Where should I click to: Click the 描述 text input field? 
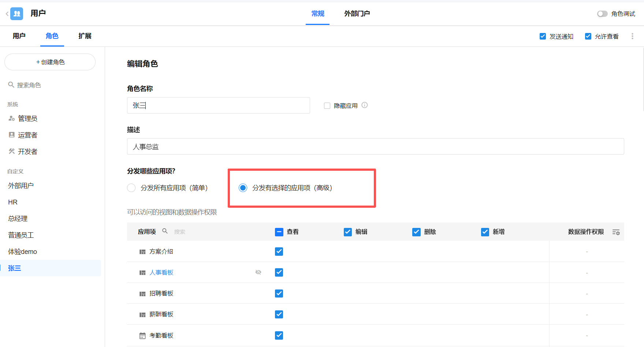pos(375,147)
